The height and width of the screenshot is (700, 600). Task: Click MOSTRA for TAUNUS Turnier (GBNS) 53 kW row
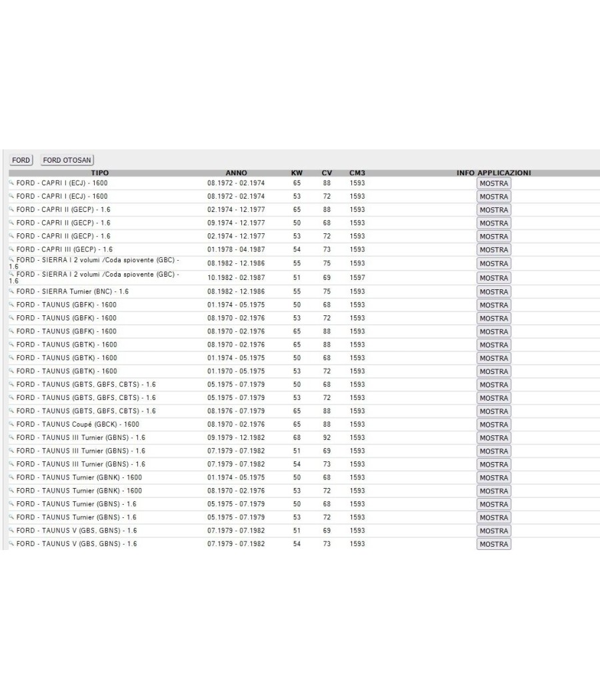coord(494,518)
